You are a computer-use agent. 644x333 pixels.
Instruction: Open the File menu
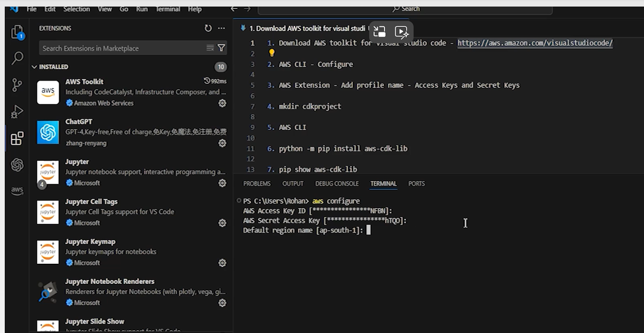[31, 9]
